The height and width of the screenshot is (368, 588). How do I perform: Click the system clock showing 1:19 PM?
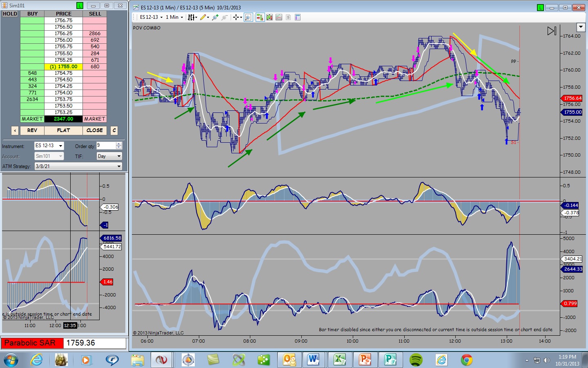(x=567, y=357)
